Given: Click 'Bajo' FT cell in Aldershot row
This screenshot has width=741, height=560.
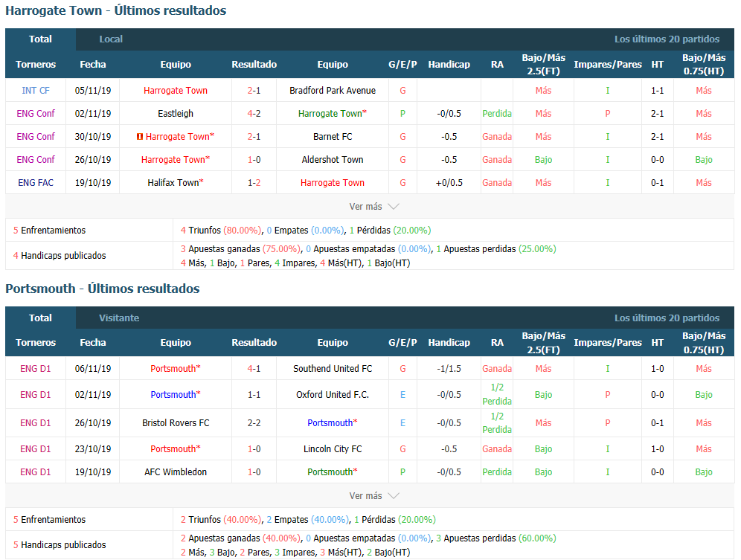Looking at the screenshot, I should (543, 160).
